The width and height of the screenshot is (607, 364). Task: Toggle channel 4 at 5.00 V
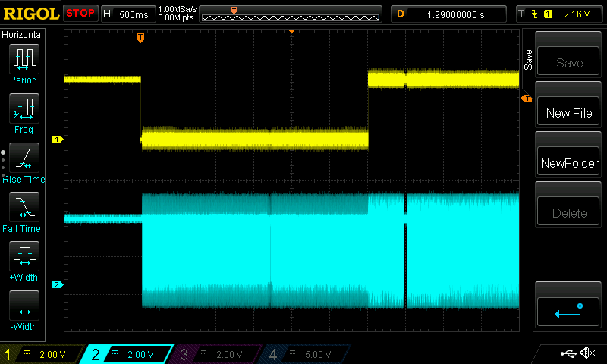pyautogui.click(x=306, y=354)
